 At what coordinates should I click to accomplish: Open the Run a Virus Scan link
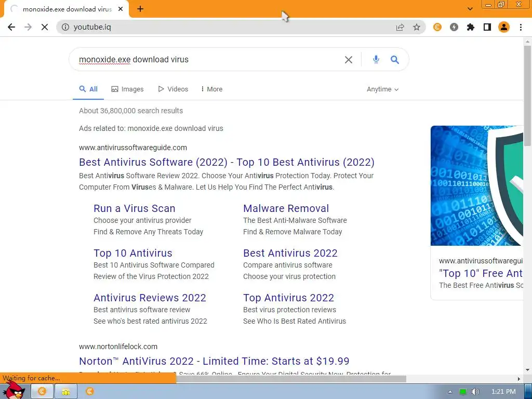tap(135, 208)
